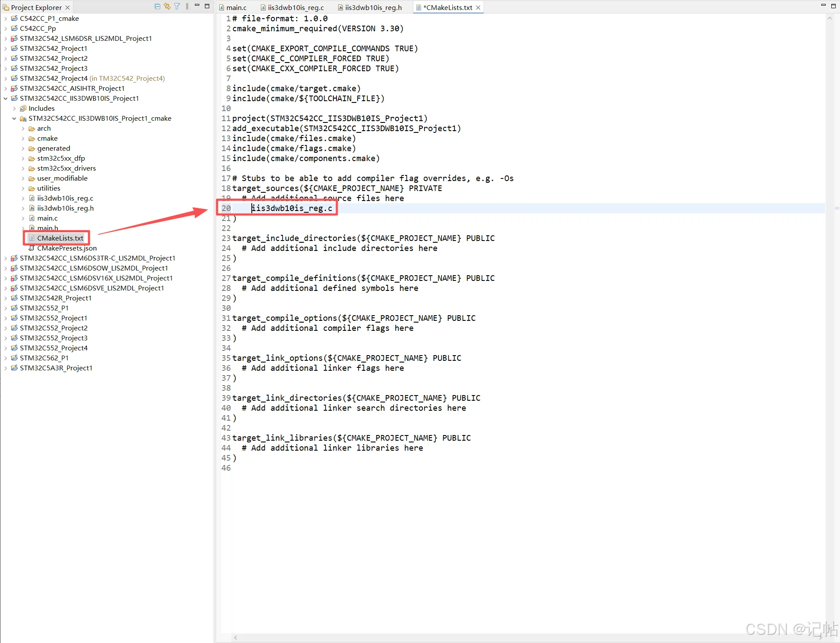
Task: Place cursor on line 20 iis3dwb10is_reg.c text
Action: point(292,208)
